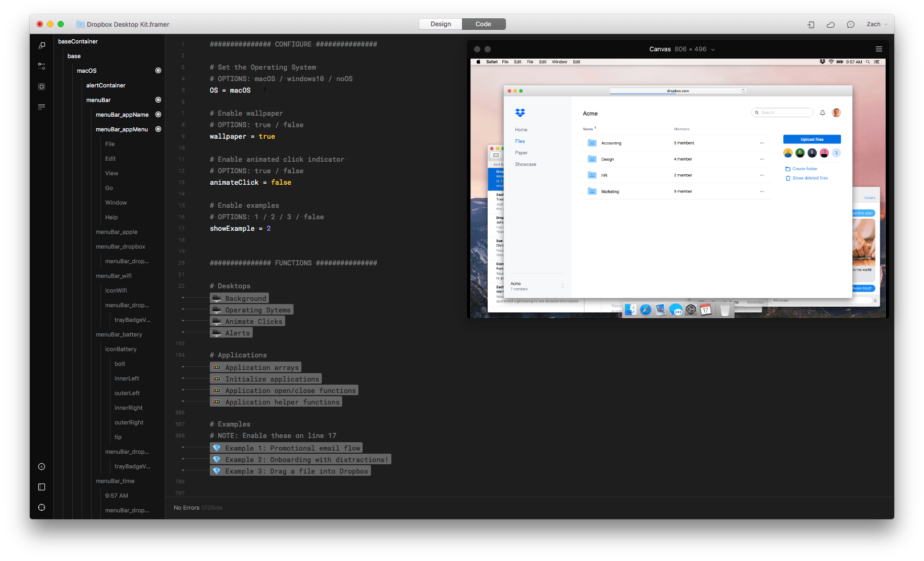Screen dimensions: 924x561
Task: Click the Files link in the Dropbox sidebar
Action: [x=520, y=141]
